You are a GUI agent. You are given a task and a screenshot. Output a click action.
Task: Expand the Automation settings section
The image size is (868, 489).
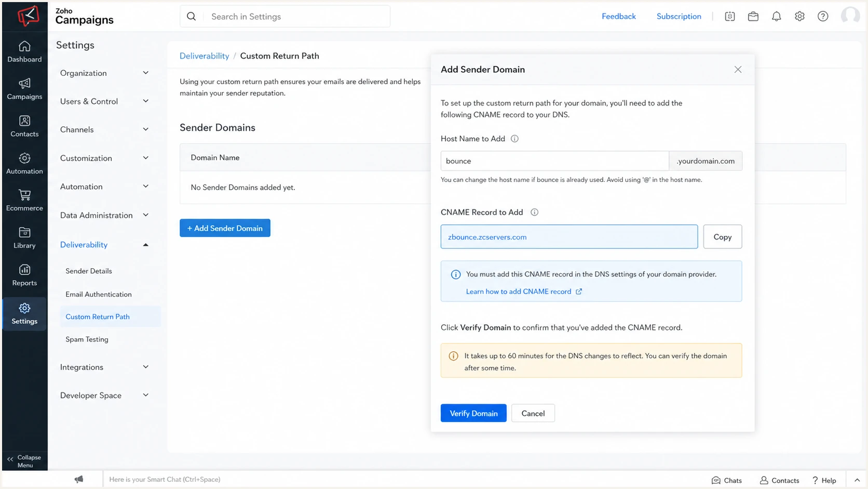[x=104, y=187]
